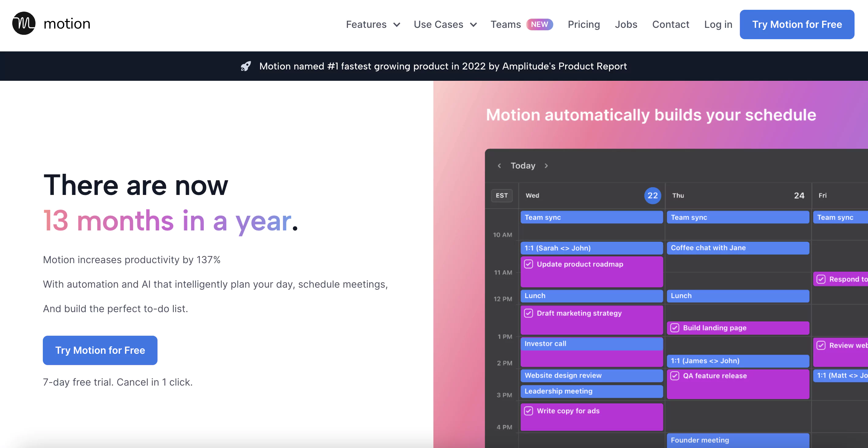Click the 10 AM time label
This screenshot has height=448, width=868.
503,235
